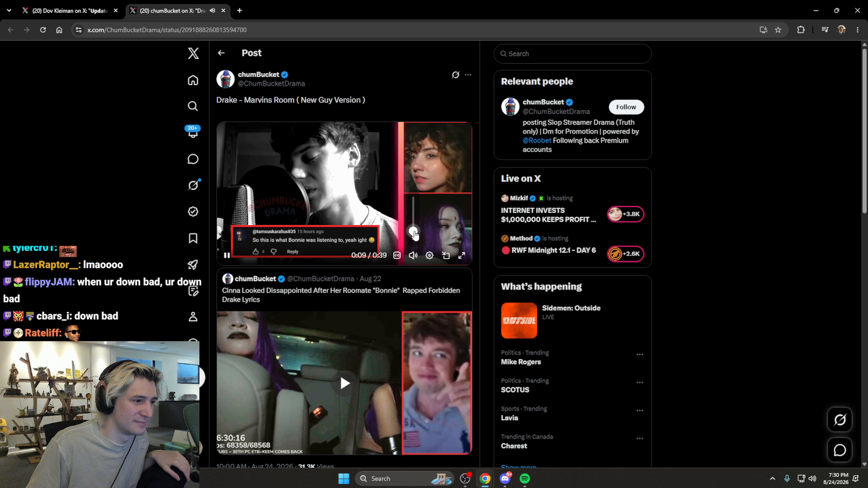Open more options on chumBucket's post

468,75
